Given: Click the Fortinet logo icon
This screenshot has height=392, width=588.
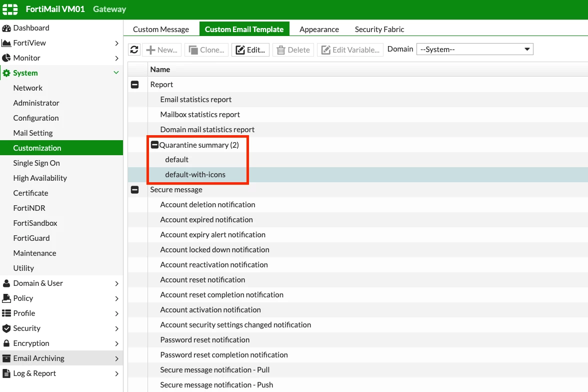Looking at the screenshot, I should [x=10, y=9].
